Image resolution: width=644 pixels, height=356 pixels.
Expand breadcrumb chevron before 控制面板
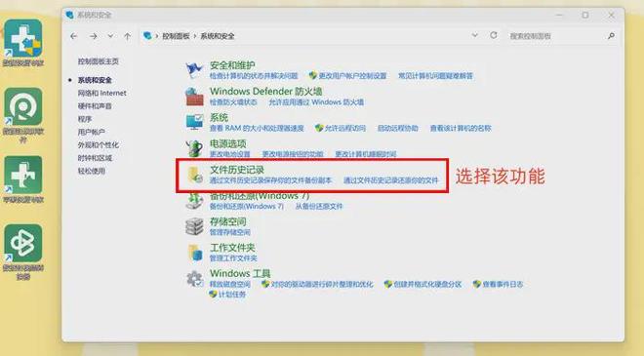pos(156,36)
